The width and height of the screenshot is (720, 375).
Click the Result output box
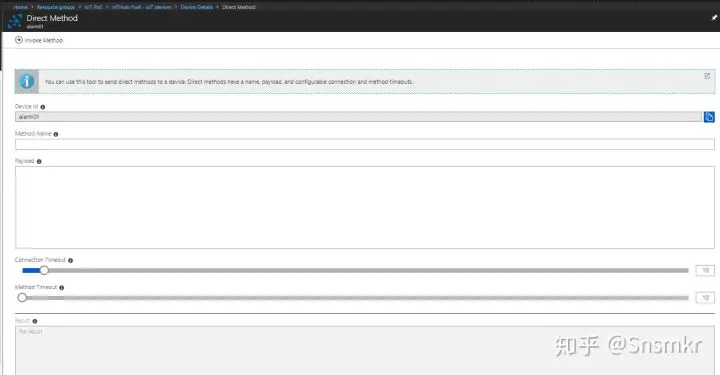(x=365, y=351)
